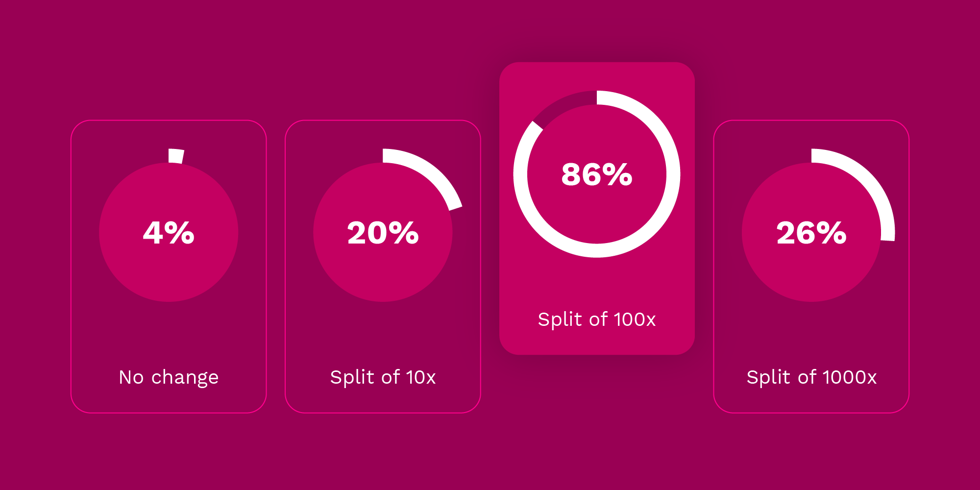Select the Split of 1000x card

(811, 267)
